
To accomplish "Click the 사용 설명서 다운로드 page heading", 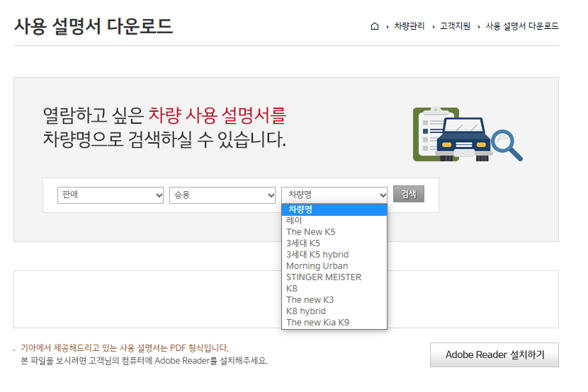I will tap(94, 26).
